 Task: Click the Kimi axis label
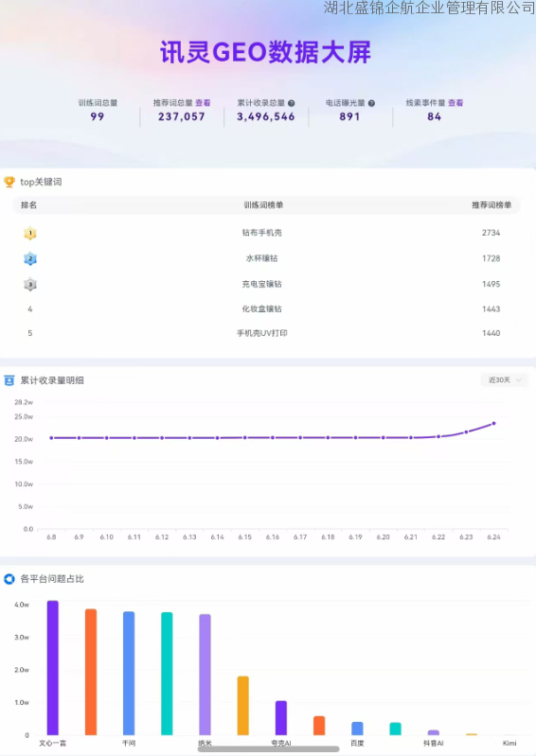[509, 743]
